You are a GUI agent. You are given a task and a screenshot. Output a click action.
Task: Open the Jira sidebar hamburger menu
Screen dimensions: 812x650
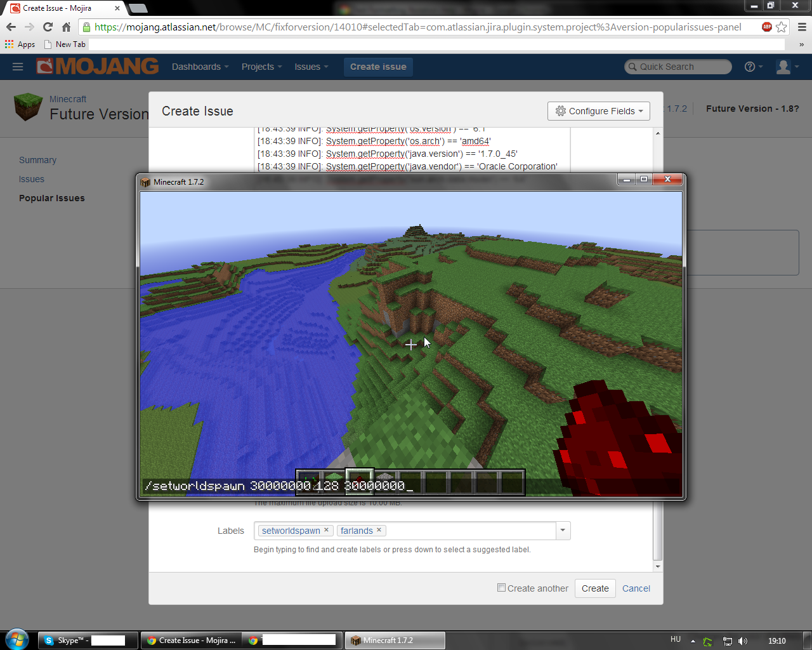click(18, 67)
